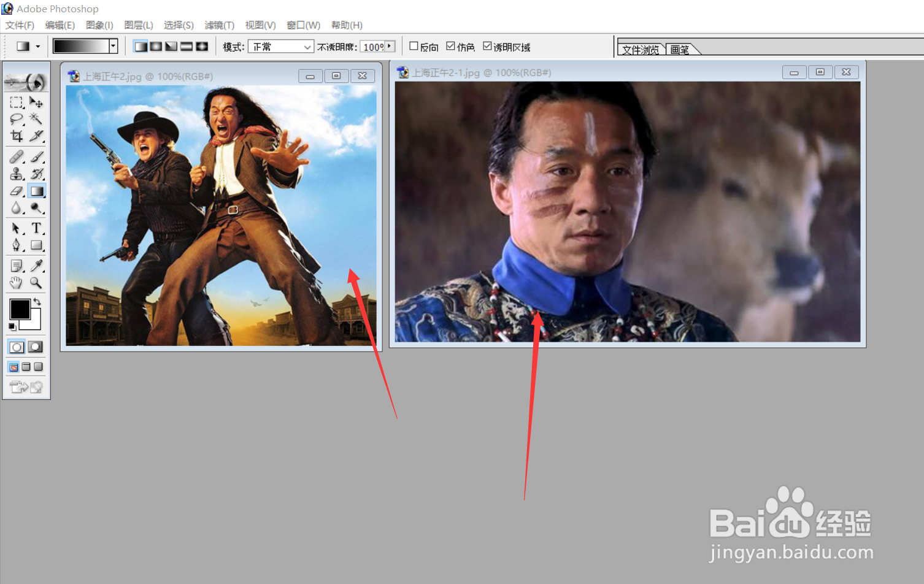The image size is (924, 584).
Task: Open the 窗口(W) menu
Action: 304,25
